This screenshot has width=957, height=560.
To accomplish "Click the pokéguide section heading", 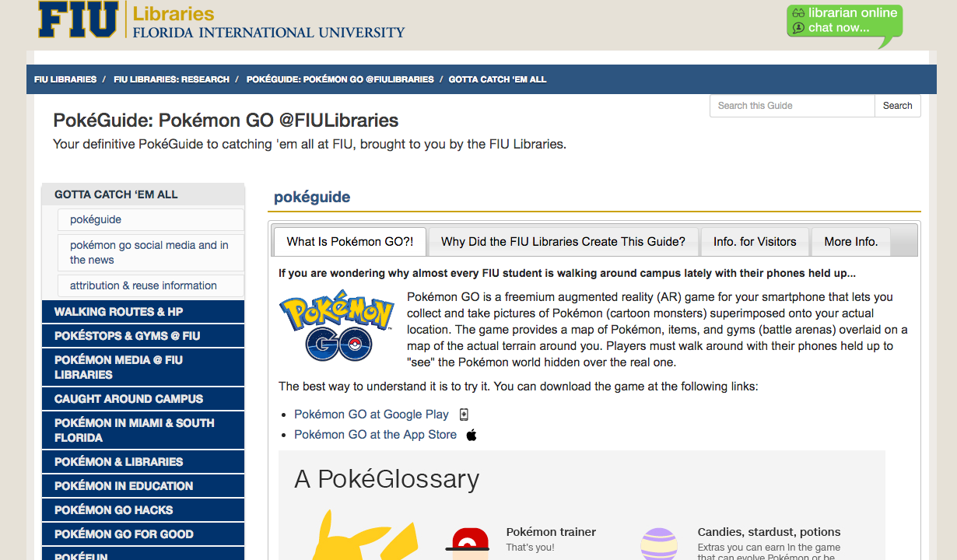I will click(312, 197).
